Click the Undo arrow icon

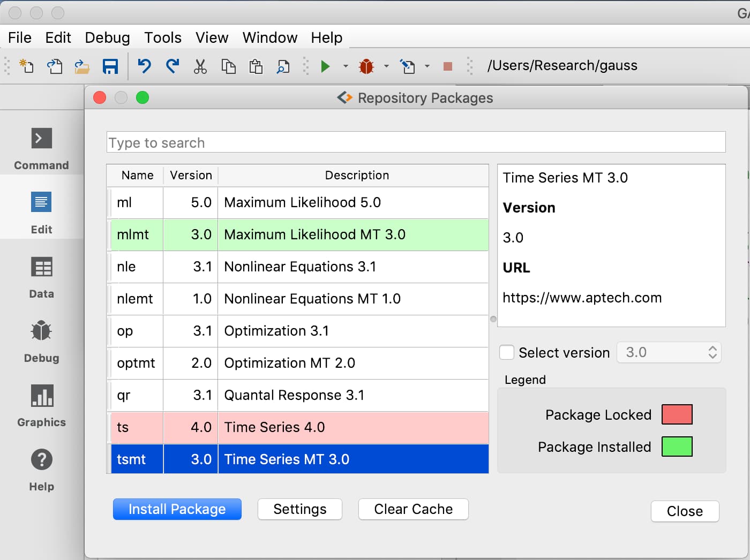click(x=144, y=66)
